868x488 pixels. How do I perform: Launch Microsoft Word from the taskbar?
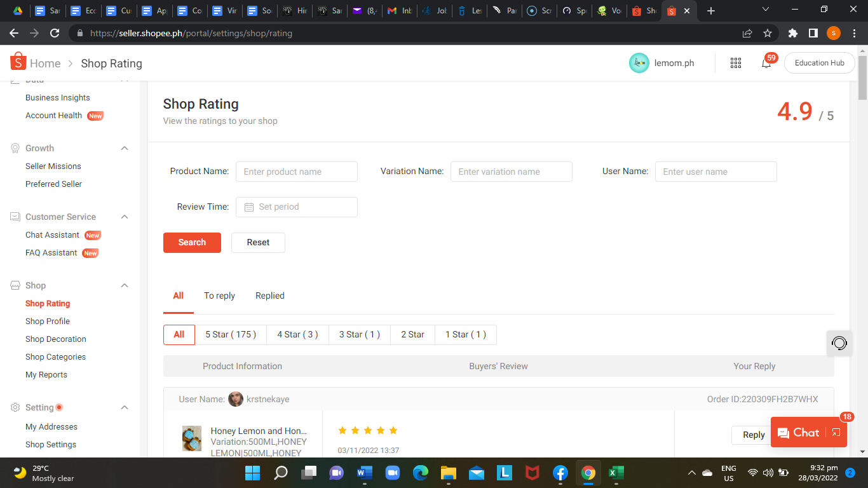[x=364, y=473]
